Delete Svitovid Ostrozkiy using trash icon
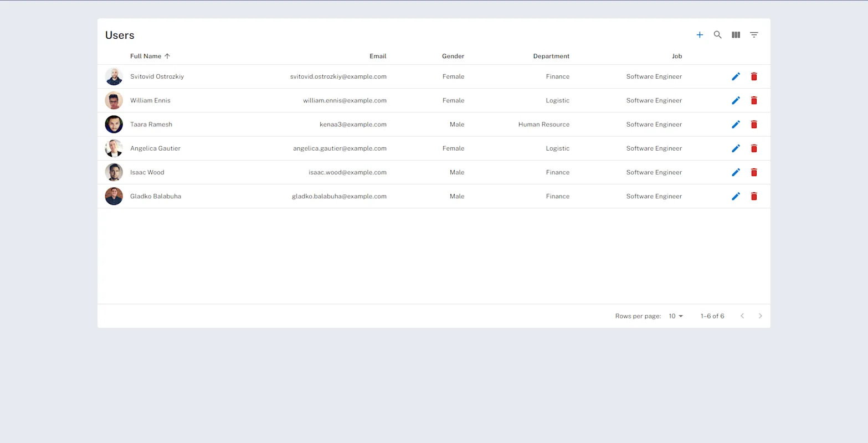Viewport: 868px width, 443px height. [x=754, y=76]
